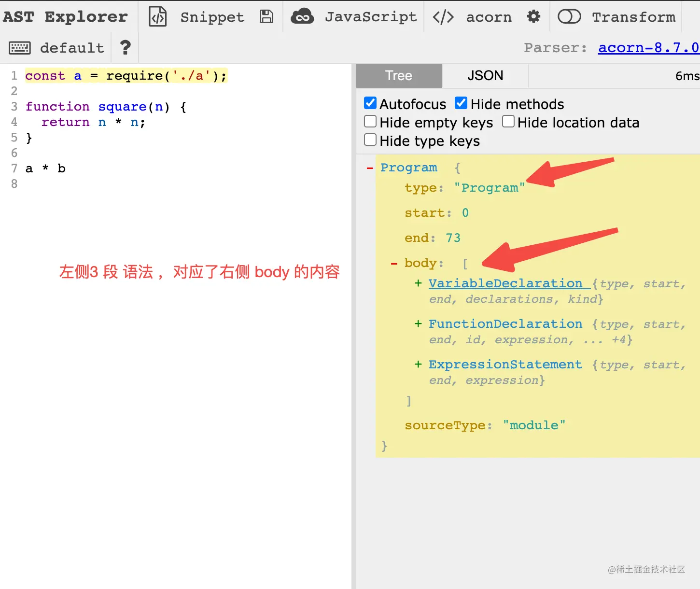
Task: Click the keyboard icon beside default
Action: click(20, 48)
